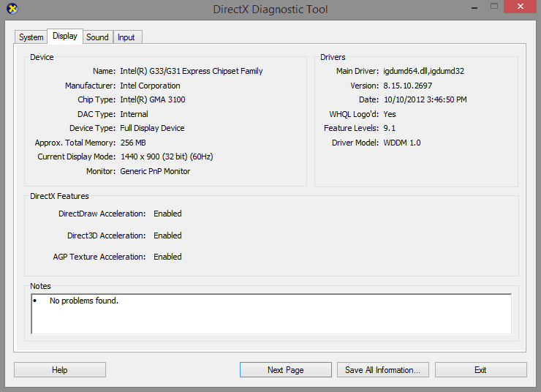Click display mode '1440 x 900 (32 bit) (60Hz)'
Viewport: 541px width, 392px height.
pos(167,157)
